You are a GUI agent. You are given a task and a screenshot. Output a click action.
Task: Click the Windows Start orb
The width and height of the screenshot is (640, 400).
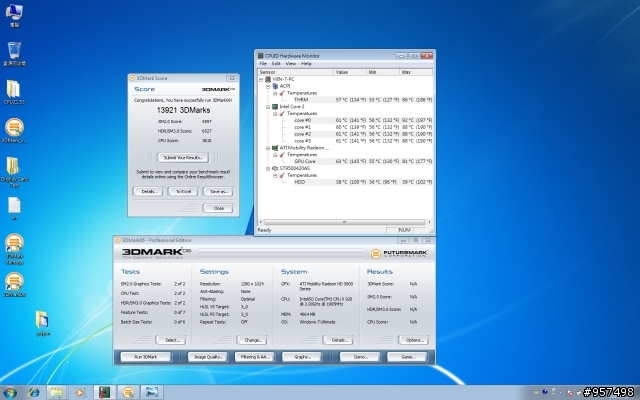[10, 393]
